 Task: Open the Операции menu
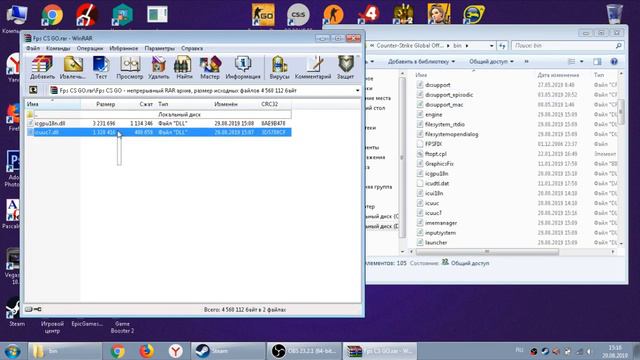click(x=90, y=48)
